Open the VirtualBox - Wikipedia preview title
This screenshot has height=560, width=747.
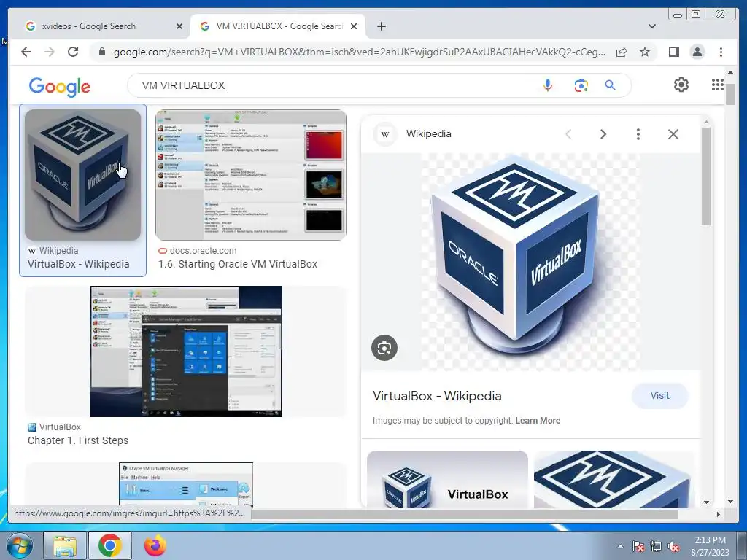pos(437,396)
